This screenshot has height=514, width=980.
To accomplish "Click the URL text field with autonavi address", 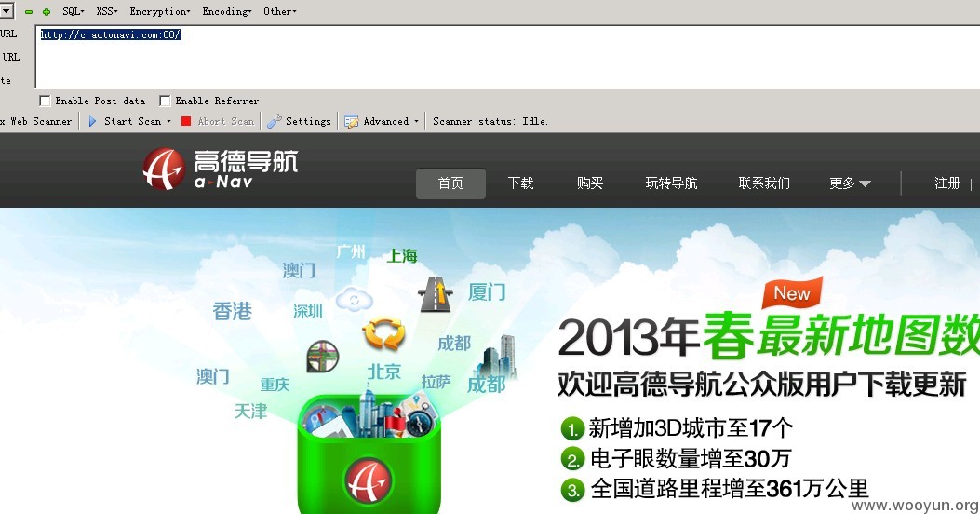I will coord(507,57).
